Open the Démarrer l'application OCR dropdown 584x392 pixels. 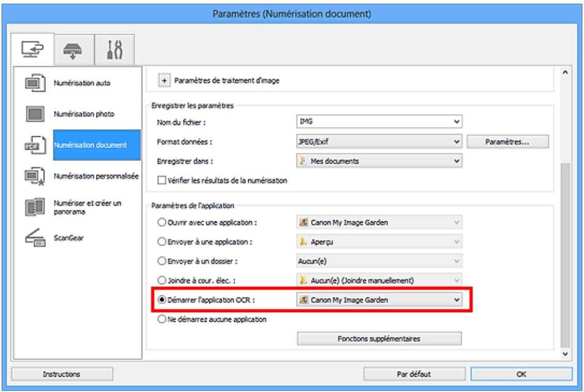379,300
